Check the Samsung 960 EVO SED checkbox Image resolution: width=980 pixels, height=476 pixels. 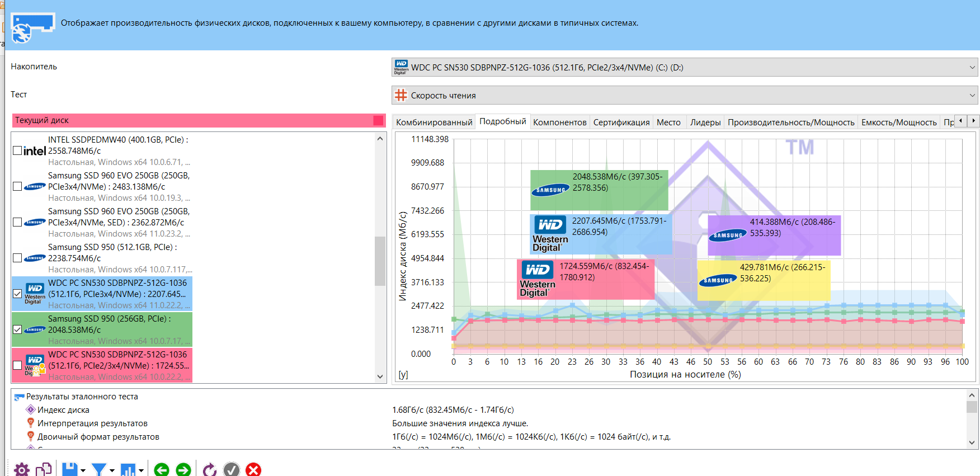click(17, 222)
